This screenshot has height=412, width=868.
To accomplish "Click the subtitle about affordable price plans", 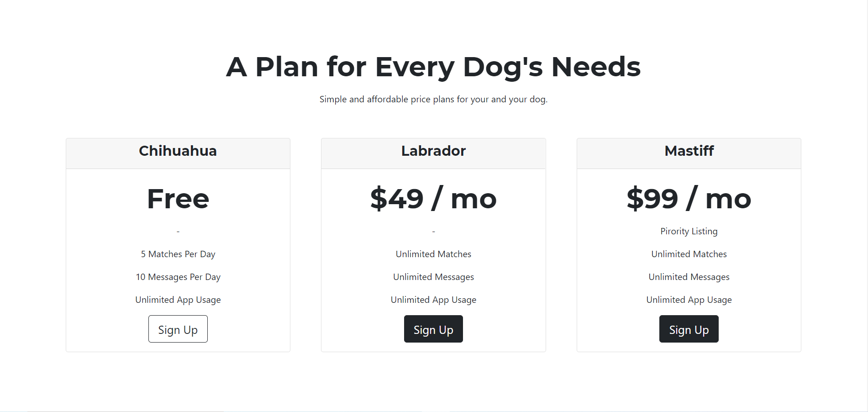I will (x=433, y=99).
